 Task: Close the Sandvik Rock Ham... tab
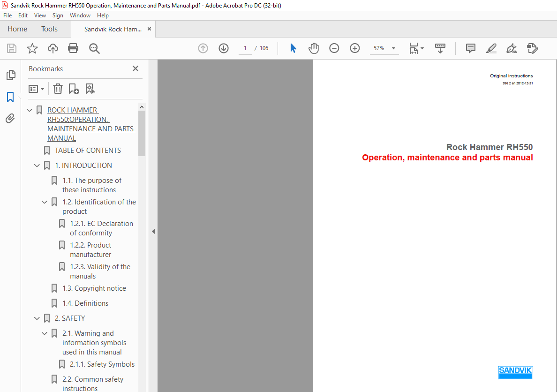pyautogui.click(x=149, y=29)
